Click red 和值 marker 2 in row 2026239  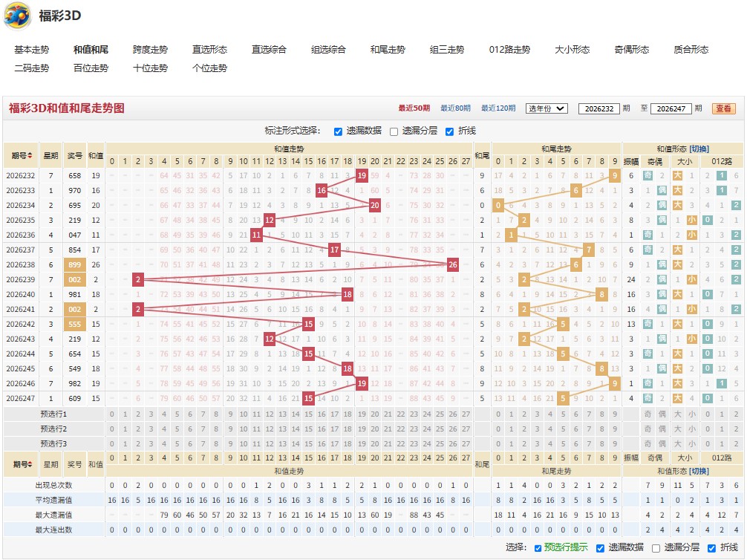click(x=138, y=279)
